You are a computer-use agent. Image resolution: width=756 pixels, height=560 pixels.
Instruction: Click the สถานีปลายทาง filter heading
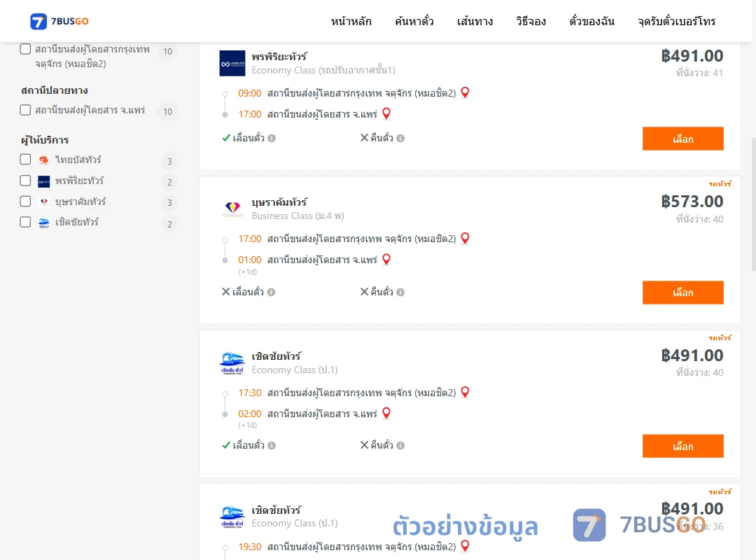55,91
